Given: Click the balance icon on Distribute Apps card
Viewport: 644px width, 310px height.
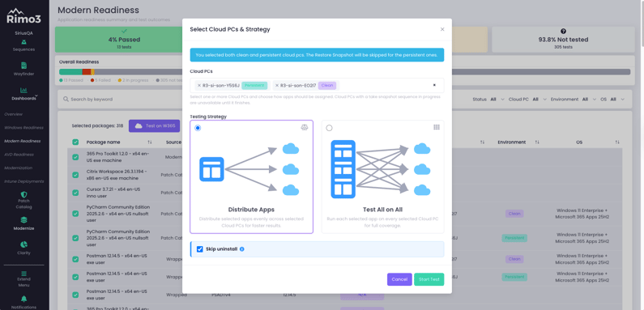Looking at the screenshot, I should pos(305,127).
